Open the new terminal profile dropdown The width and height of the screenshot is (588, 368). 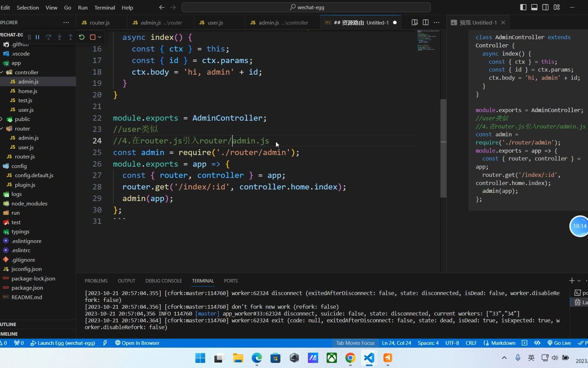click(579, 281)
